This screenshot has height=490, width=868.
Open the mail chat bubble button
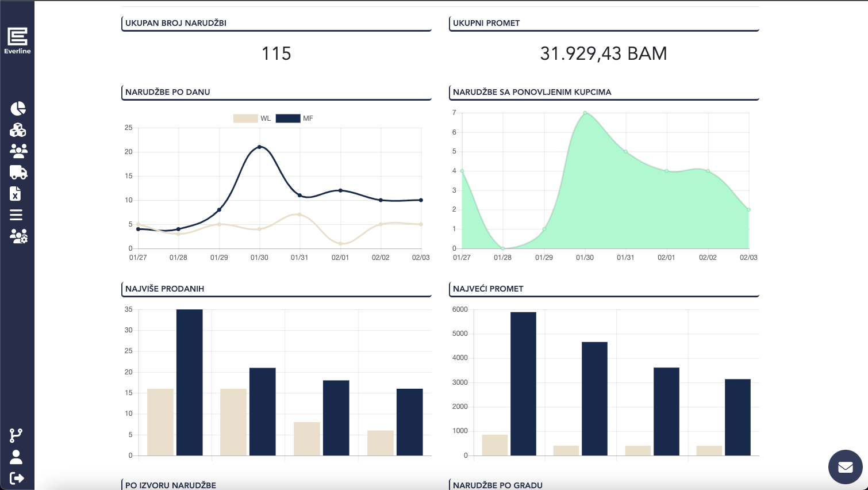[x=845, y=466]
